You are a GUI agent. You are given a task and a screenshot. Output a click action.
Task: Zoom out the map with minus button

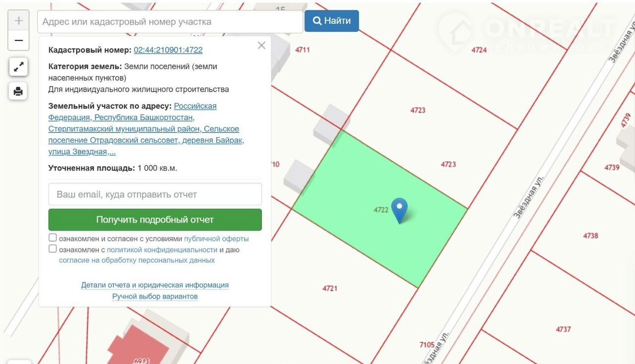click(18, 40)
